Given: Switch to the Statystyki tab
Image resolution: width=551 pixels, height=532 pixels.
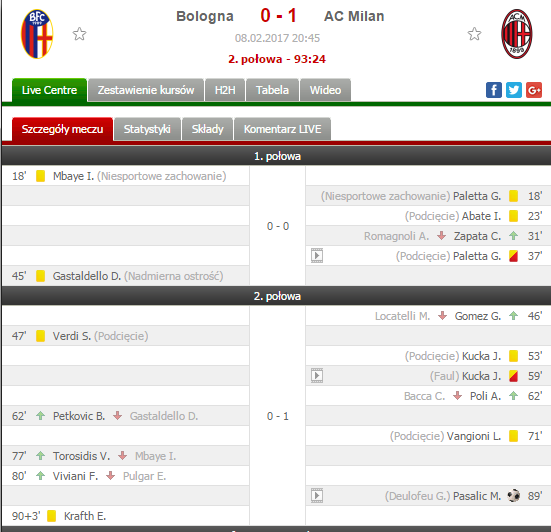Looking at the screenshot, I should pyautogui.click(x=147, y=129).
